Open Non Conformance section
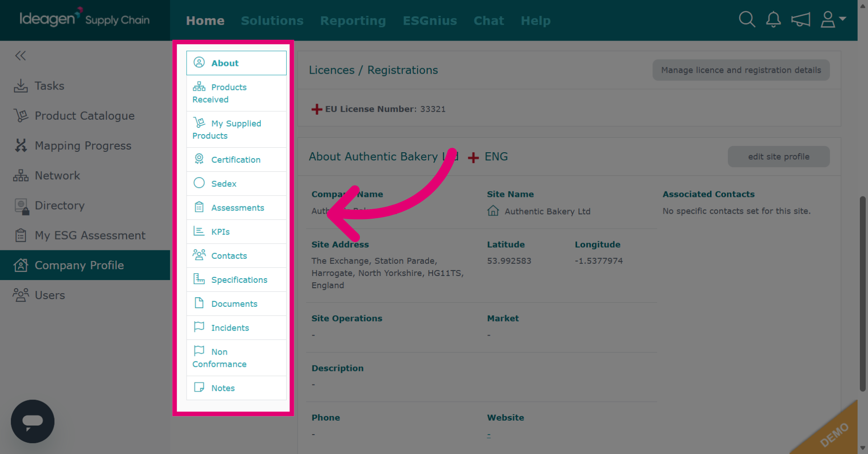The width and height of the screenshot is (868, 454). pyautogui.click(x=236, y=358)
